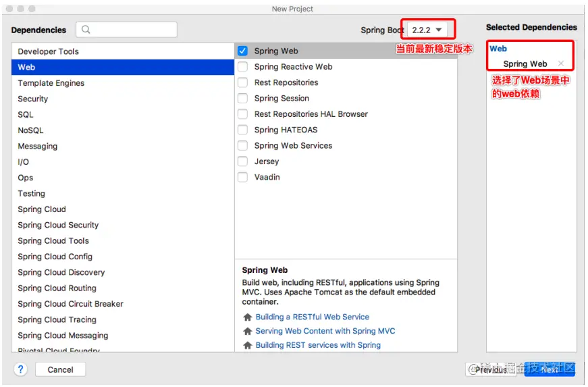Choose Spring Cloud Messaging category
This screenshot has width=588, height=387.
(x=123, y=335)
